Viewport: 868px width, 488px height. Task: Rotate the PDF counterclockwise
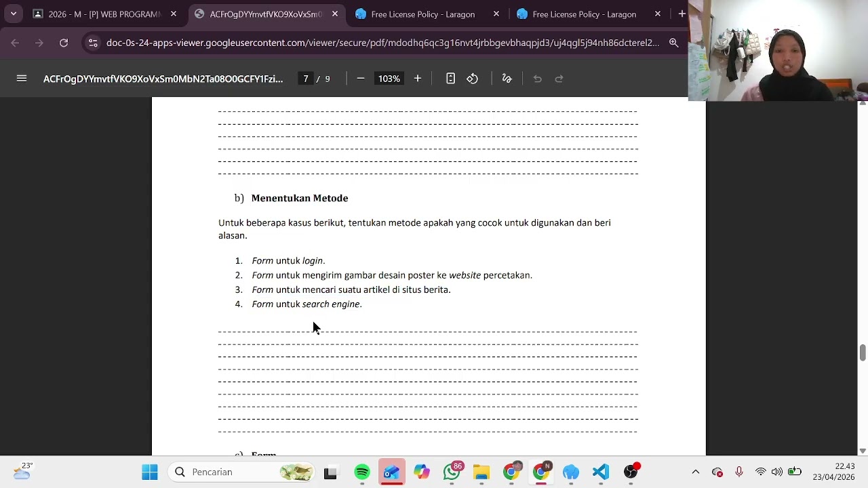click(473, 79)
